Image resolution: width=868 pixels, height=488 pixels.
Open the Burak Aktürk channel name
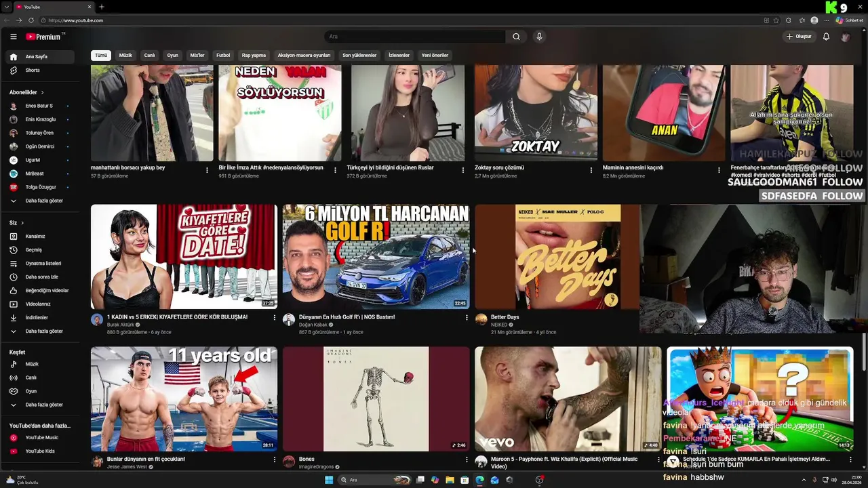121,325
